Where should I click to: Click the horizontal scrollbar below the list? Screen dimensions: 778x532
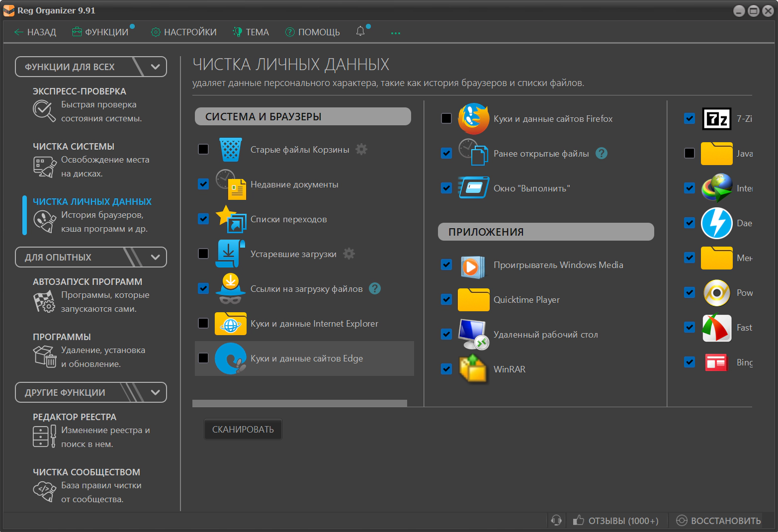[299, 403]
